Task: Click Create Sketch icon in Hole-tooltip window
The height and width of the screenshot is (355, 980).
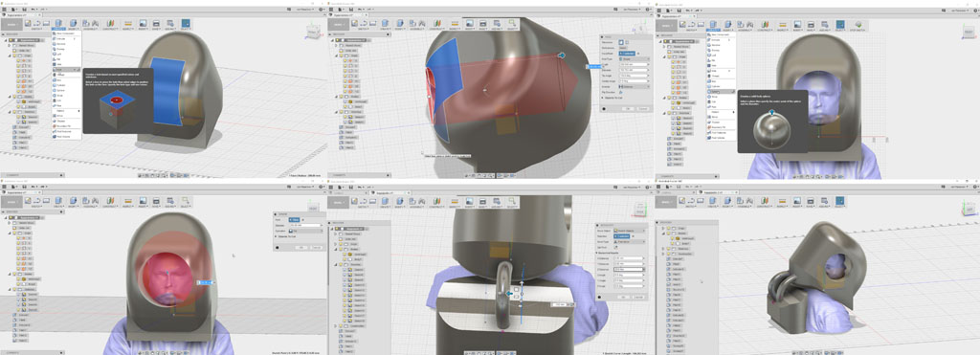Action: (x=28, y=23)
